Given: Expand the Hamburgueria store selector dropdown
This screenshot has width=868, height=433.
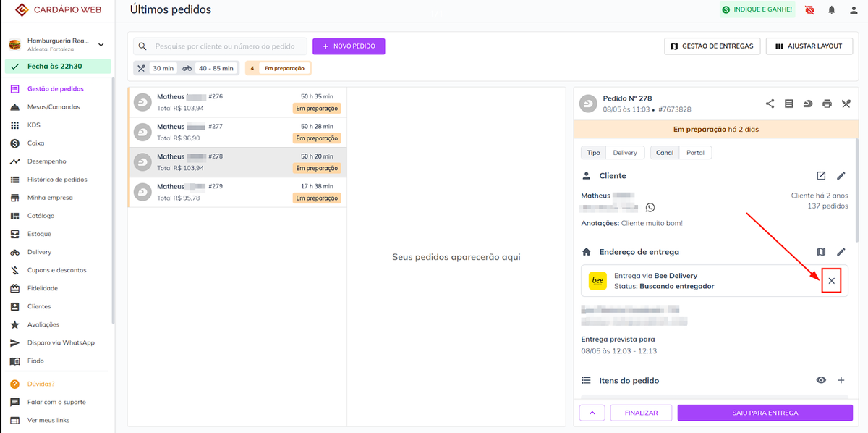Looking at the screenshot, I should pos(101,44).
